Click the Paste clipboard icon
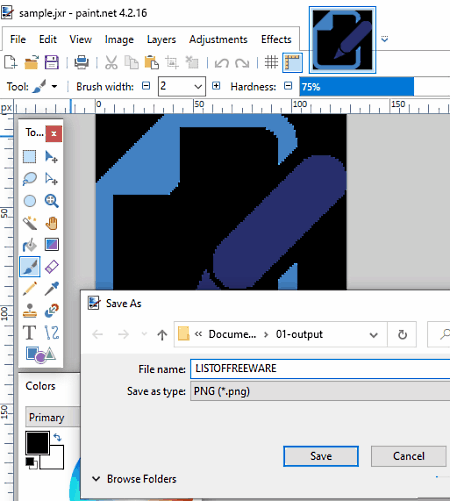This screenshot has height=501, width=450. [152, 62]
